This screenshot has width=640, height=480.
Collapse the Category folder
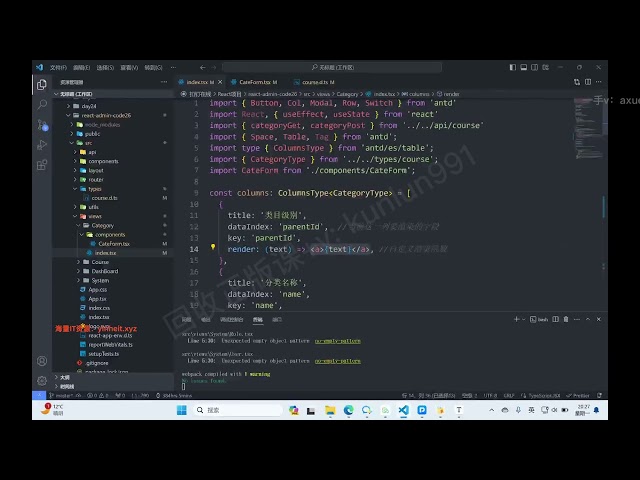click(x=102, y=225)
